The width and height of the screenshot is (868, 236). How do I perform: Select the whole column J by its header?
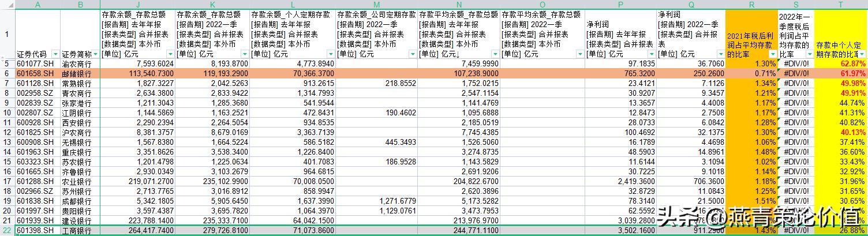pyautogui.click(x=137, y=5)
